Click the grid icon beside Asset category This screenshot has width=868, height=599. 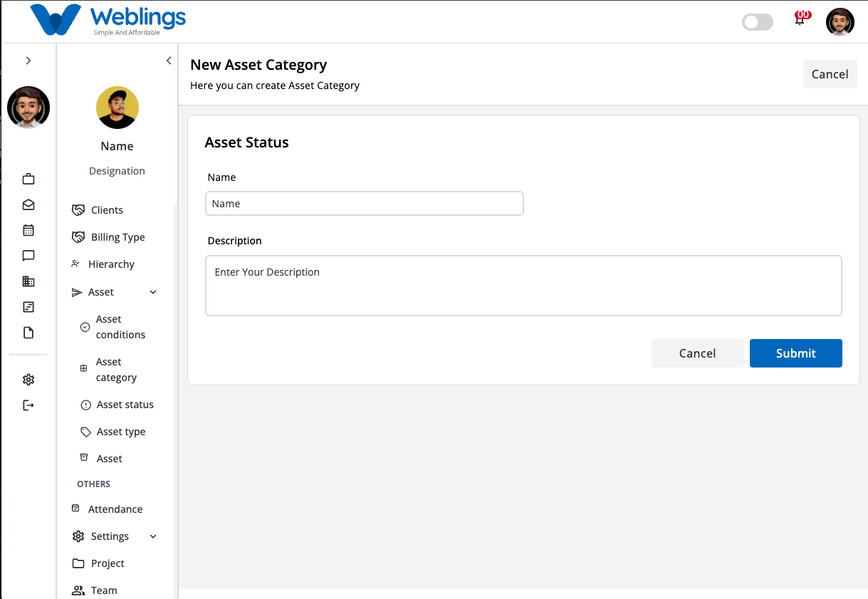click(x=83, y=368)
